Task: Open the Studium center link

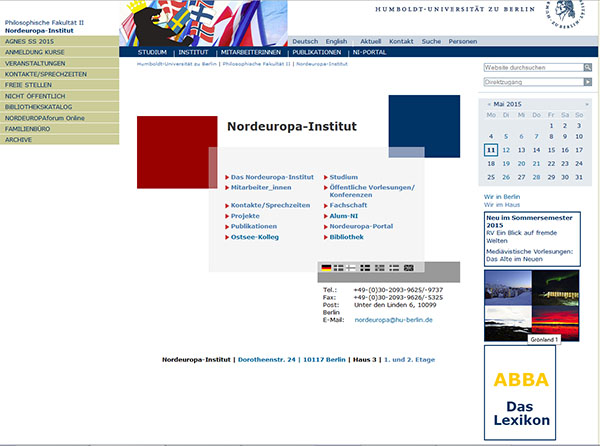Action: (x=344, y=177)
